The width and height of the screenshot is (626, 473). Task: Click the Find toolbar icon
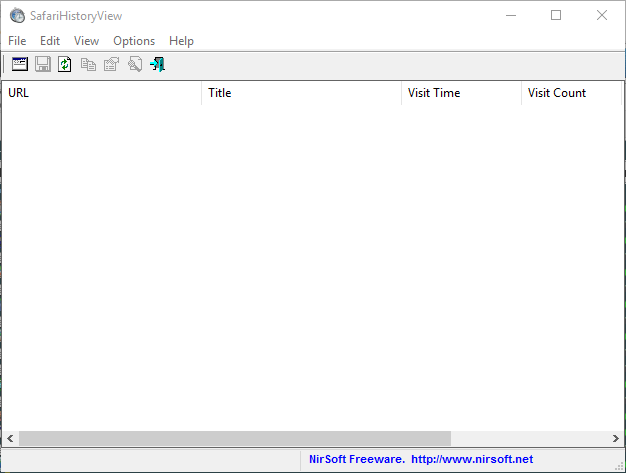pos(135,64)
